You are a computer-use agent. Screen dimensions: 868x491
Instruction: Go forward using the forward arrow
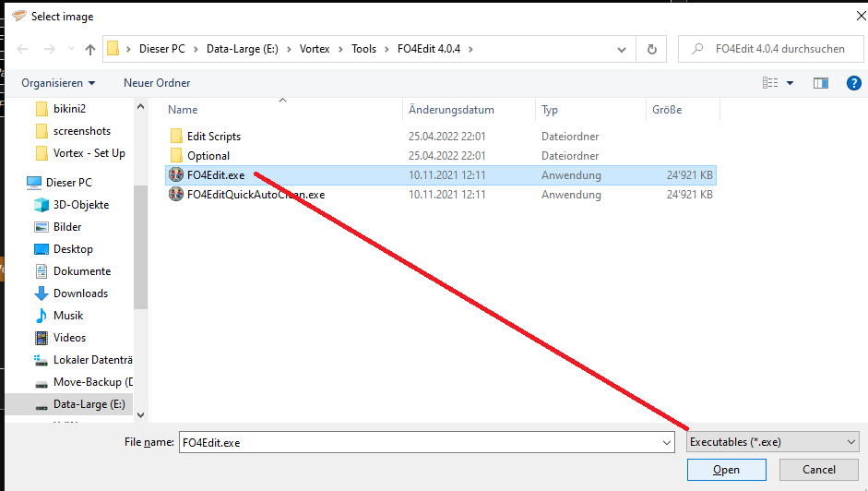point(50,49)
